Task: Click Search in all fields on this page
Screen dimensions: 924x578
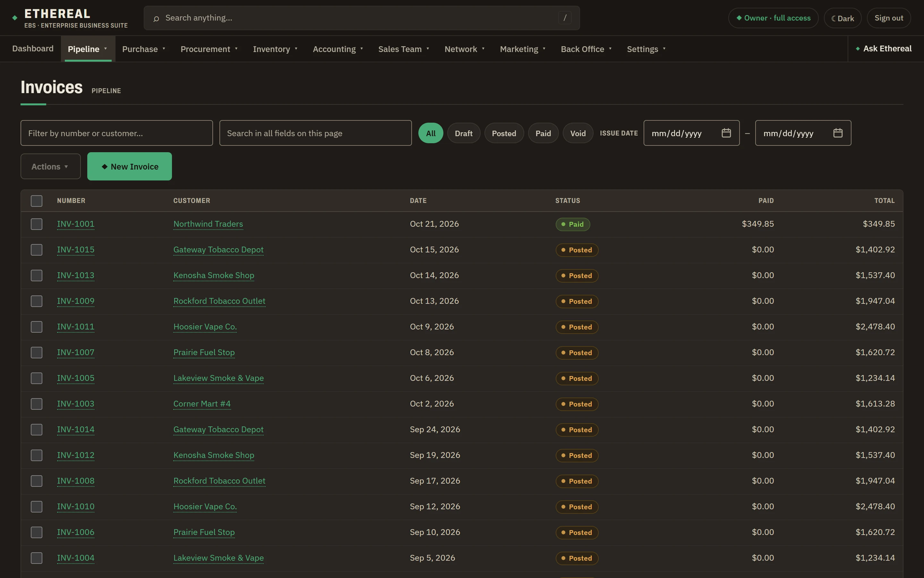Action: [315, 133]
